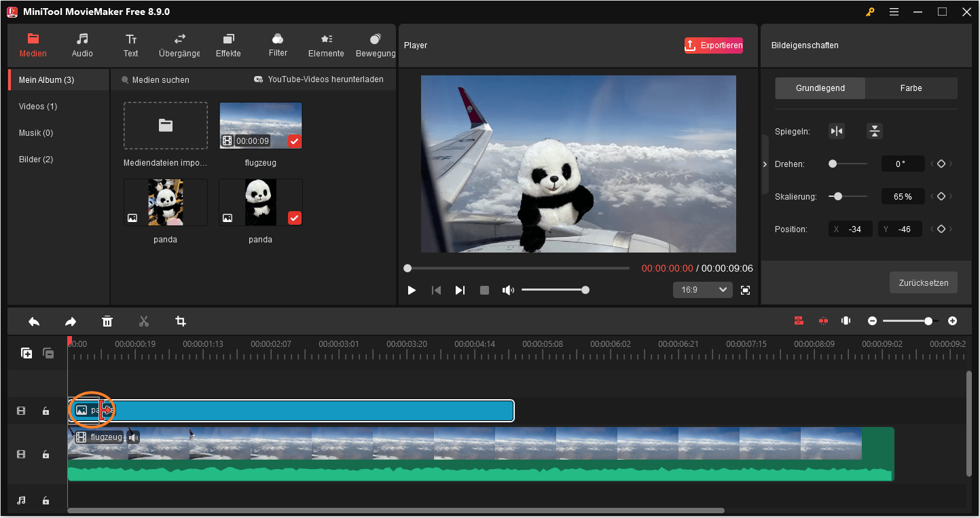Viewport: 980px width, 518px height.
Task: Flip image horizontally with Spiegeln icon
Action: (837, 132)
